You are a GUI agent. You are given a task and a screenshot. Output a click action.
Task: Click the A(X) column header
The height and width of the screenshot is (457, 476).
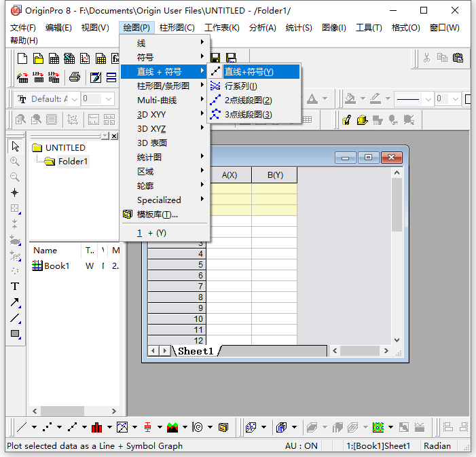(230, 175)
